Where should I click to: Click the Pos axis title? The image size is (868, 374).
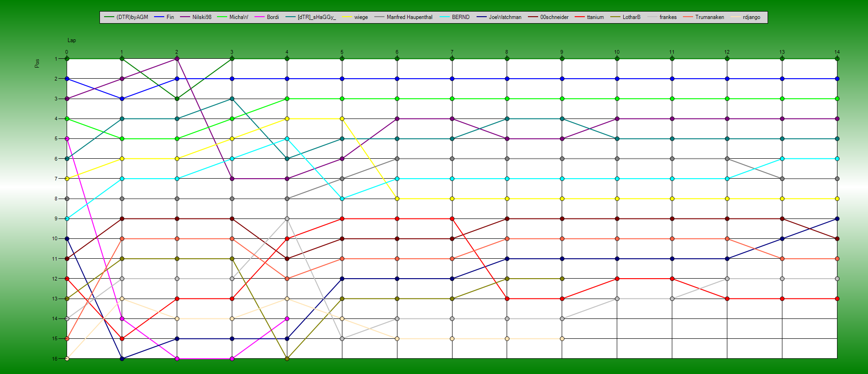click(37, 63)
